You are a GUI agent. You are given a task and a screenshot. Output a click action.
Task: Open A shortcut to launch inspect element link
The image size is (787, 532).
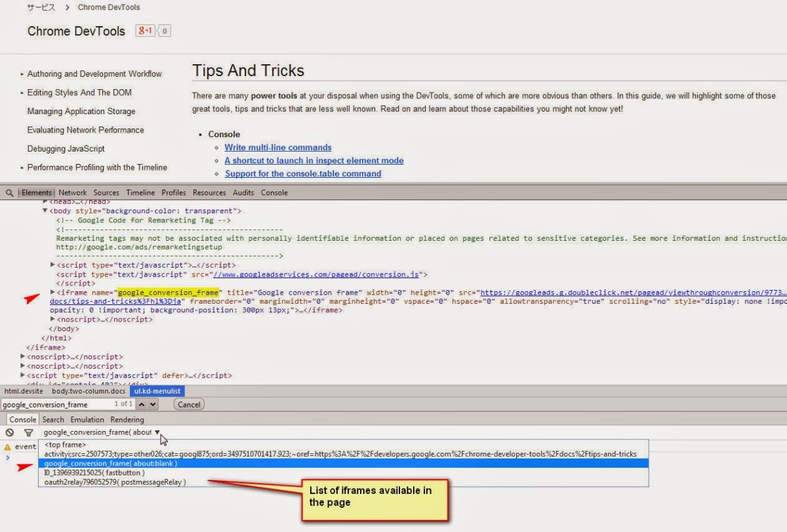[x=314, y=161]
